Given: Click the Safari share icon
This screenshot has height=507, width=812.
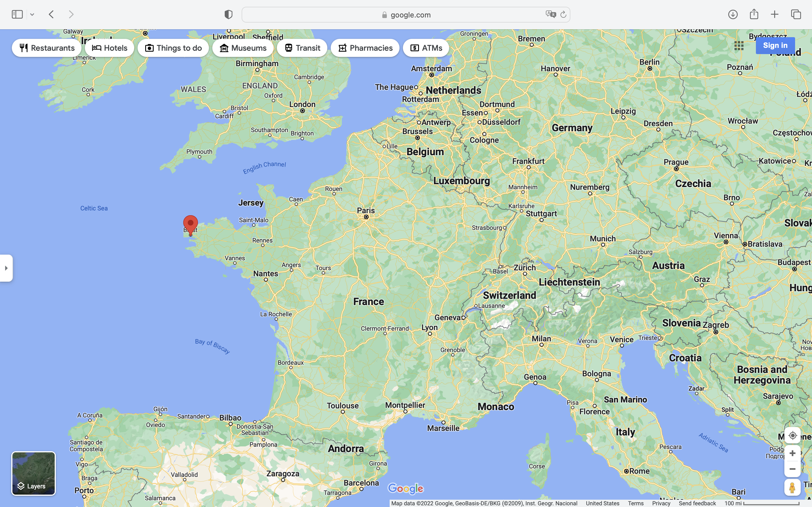Looking at the screenshot, I should click(754, 14).
